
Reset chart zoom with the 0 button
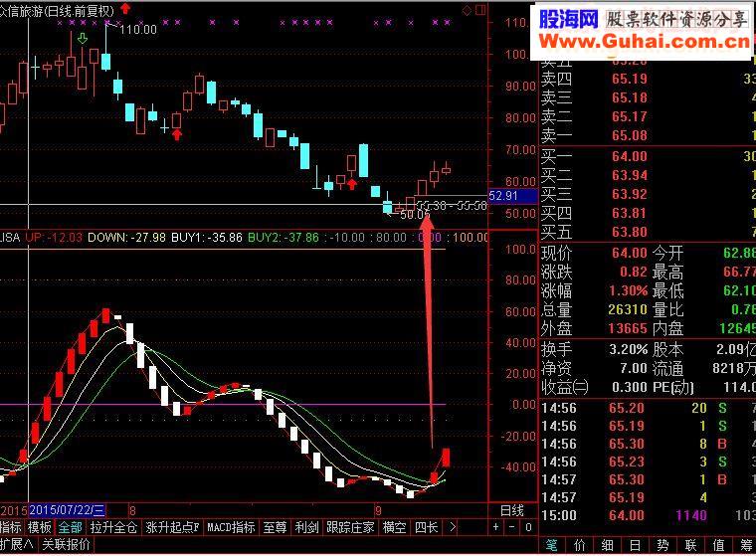[528, 527]
